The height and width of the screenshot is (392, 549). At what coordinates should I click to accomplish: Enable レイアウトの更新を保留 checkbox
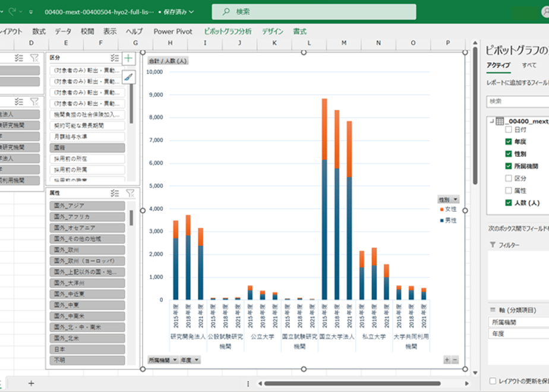coord(493,381)
